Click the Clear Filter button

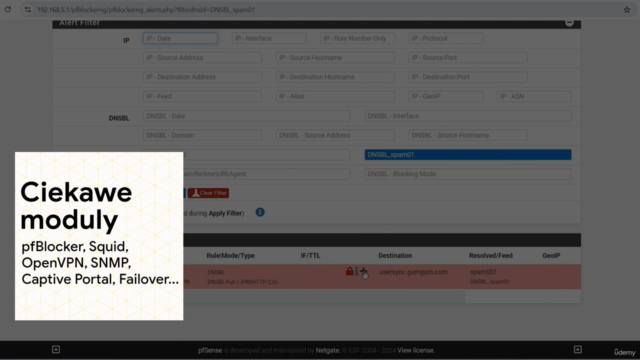click(208, 193)
